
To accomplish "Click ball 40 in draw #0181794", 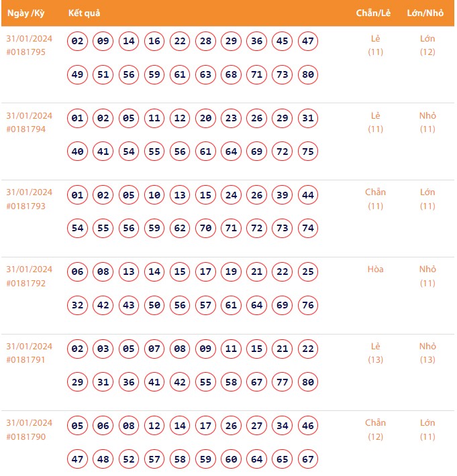I will (x=78, y=152).
